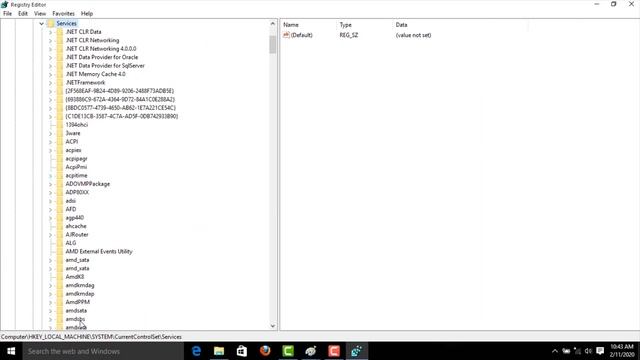640x360 pixels.
Task: Click the folder icon beside agp440
Action: [x=60, y=218]
